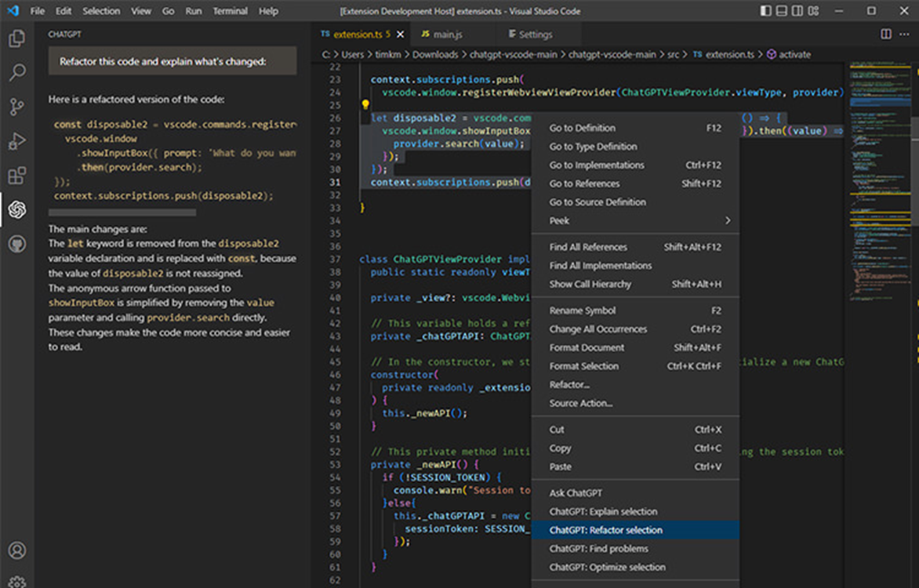Open the Accounts icon

click(x=16, y=550)
